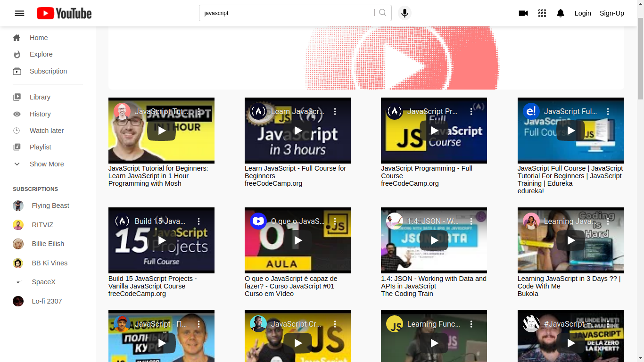
Task: Click 'Programming with Mosh' channel text
Action: pos(145,183)
